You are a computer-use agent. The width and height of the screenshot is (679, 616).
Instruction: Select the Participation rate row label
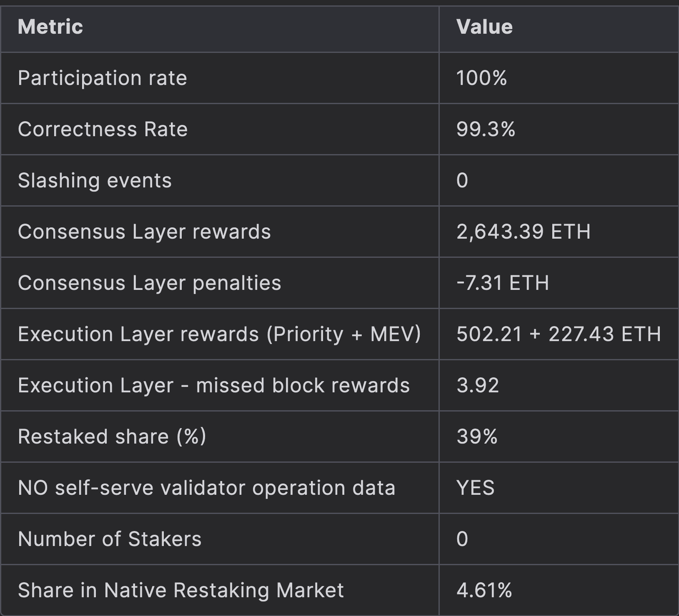pyautogui.click(x=103, y=78)
